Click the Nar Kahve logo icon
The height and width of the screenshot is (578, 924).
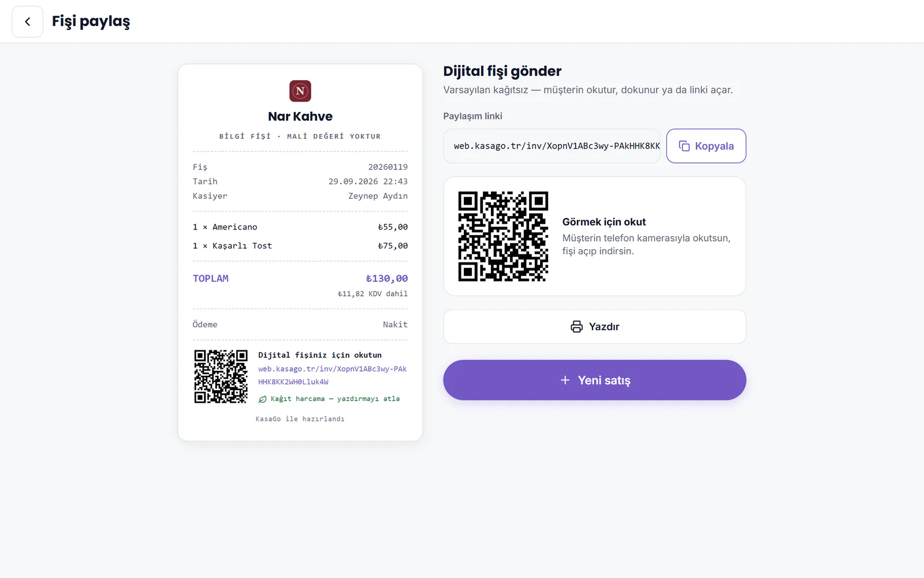300,91
